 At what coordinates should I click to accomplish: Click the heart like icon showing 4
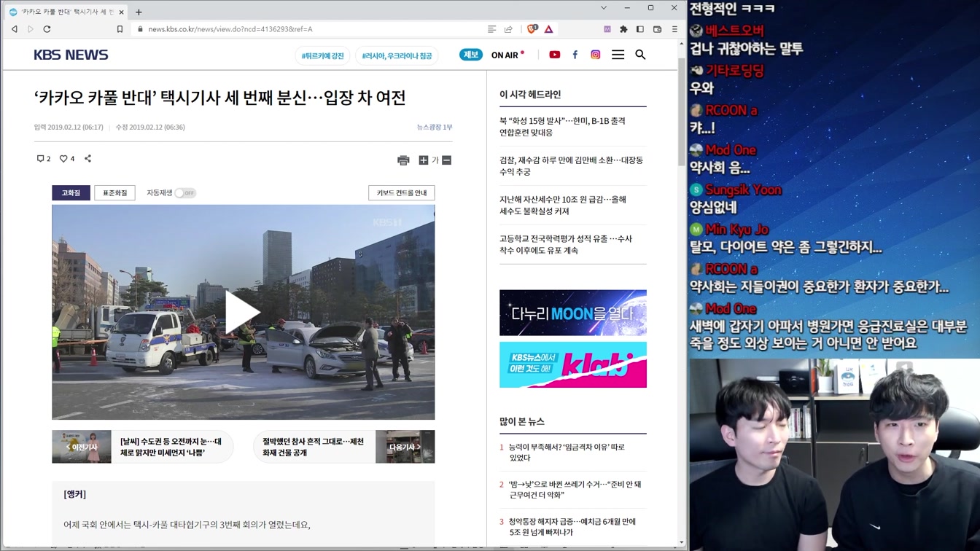click(x=66, y=159)
